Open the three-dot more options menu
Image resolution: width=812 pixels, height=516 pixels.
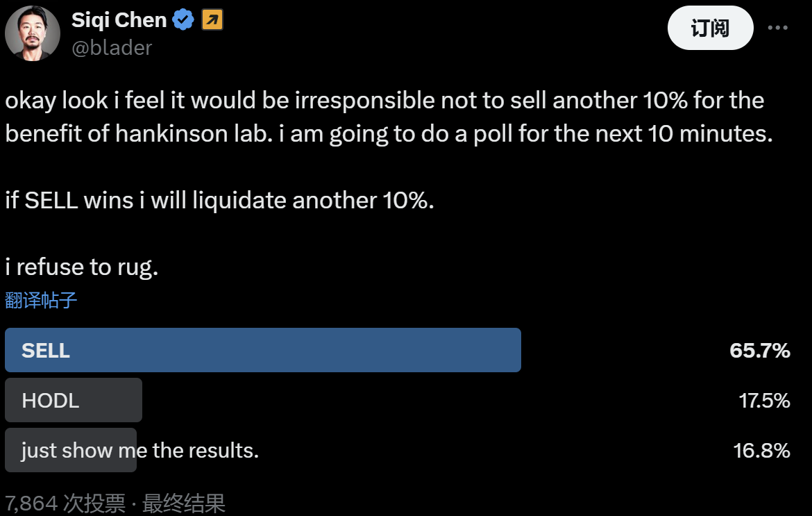pyautogui.click(x=777, y=28)
